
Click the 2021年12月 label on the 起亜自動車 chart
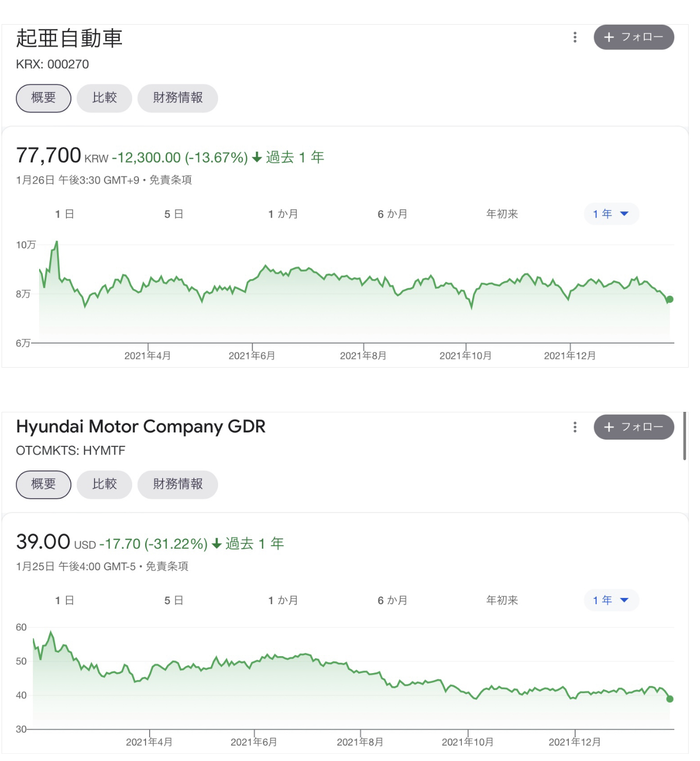click(570, 356)
